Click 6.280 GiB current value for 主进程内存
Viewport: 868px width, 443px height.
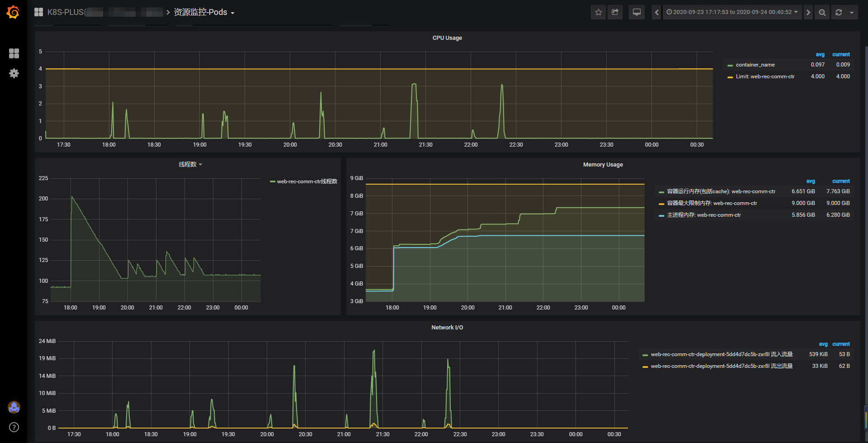pyautogui.click(x=838, y=215)
